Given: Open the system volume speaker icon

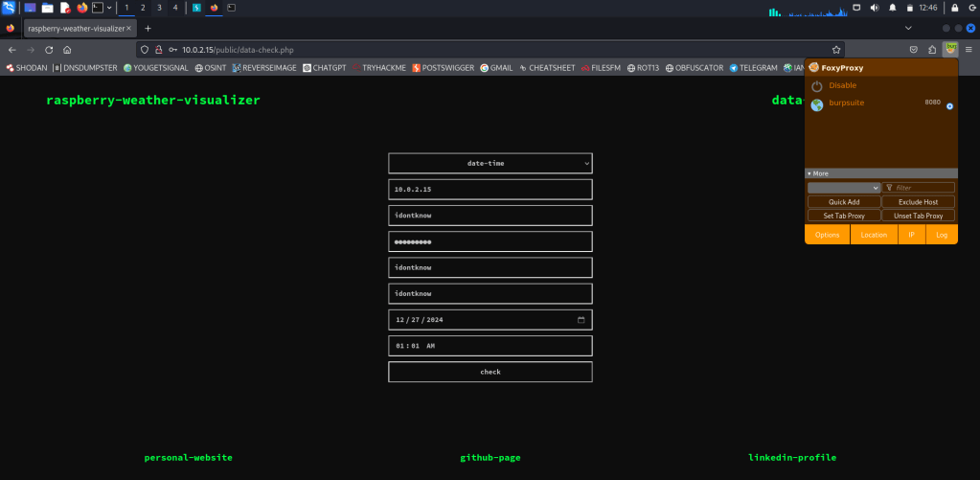Looking at the screenshot, I should point(876,8).
